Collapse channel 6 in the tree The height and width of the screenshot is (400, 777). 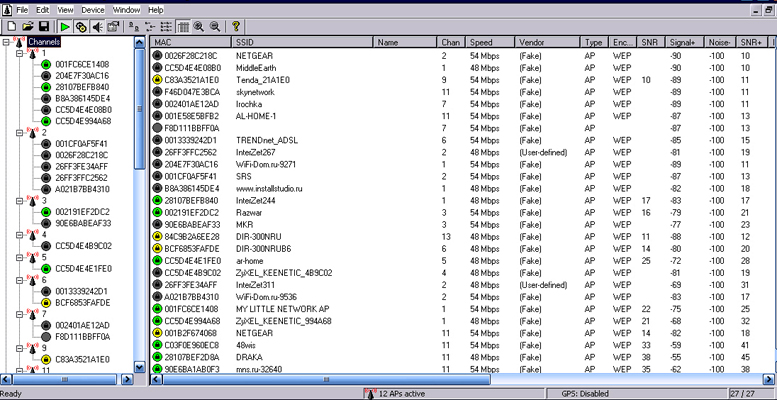click(x=19, y=280)
